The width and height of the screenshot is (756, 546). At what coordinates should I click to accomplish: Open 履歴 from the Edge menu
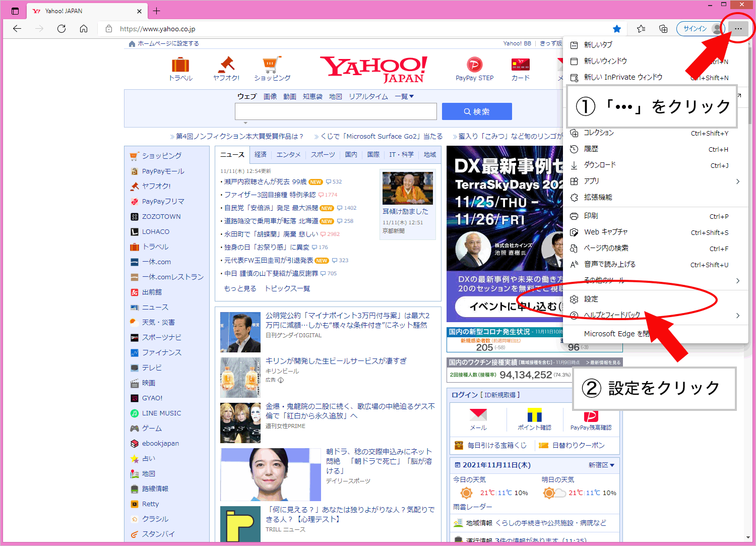[x=655, y=149]
